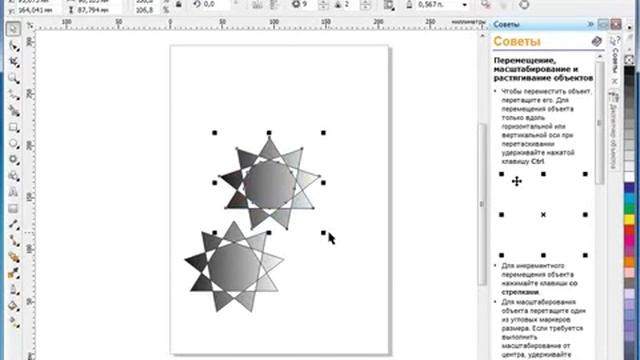The width and height of the screenshot is (640, 360).
Task: Click the star points count field showing 9
Action: [x=308, y=4]
